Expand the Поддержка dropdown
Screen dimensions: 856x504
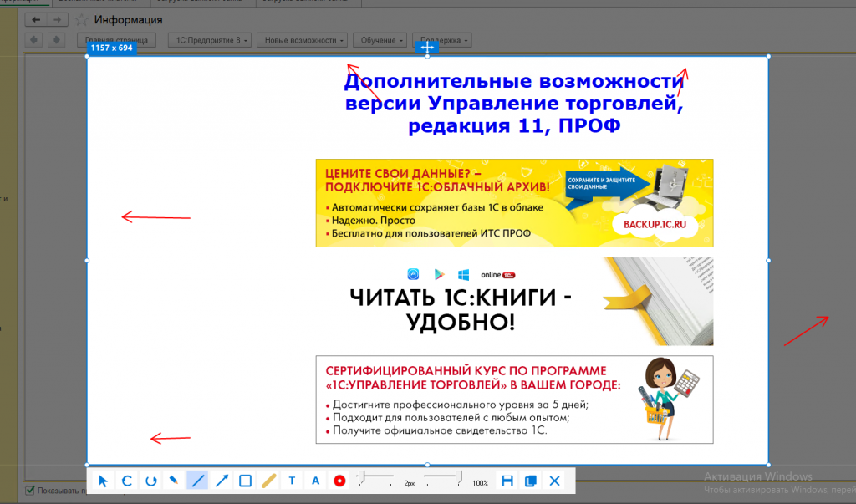pyautogui.click(x=442, y=40)
